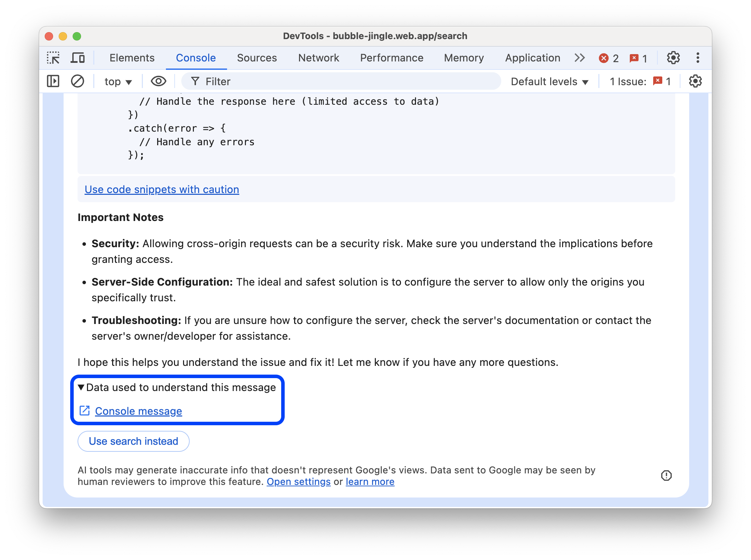Click the Use search instead button
This screenshot has height=560, width=751.
132,440
